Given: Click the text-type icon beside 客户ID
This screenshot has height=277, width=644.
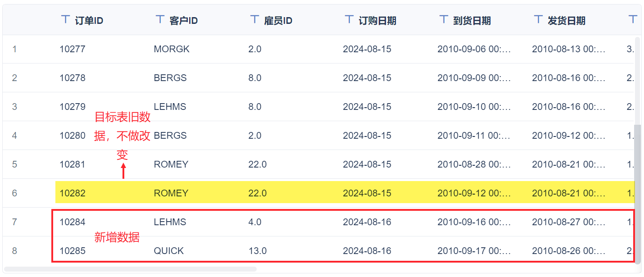Looking at the screenshot, I should 160,19.
